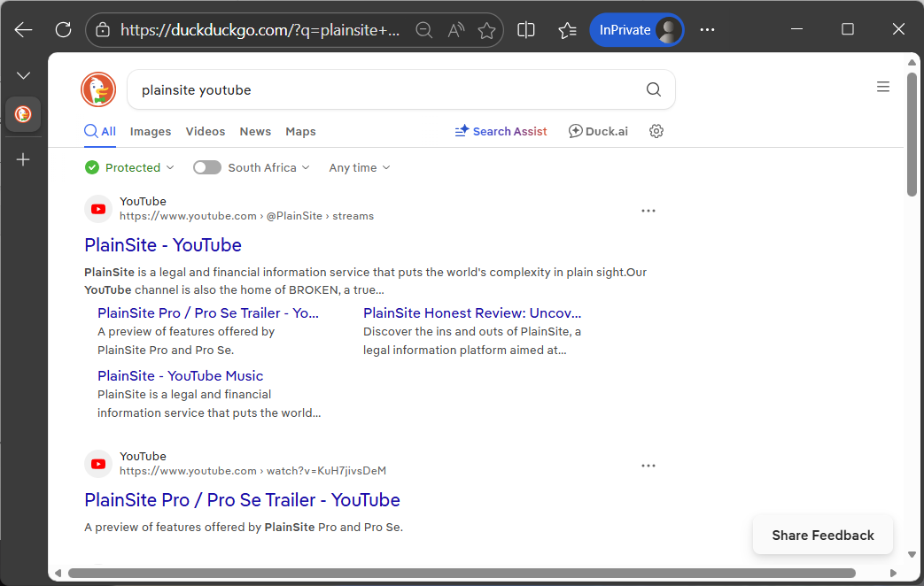Click the magnifying glass search icon
This screenshot has width=924, height=586.
coord(653,89)
